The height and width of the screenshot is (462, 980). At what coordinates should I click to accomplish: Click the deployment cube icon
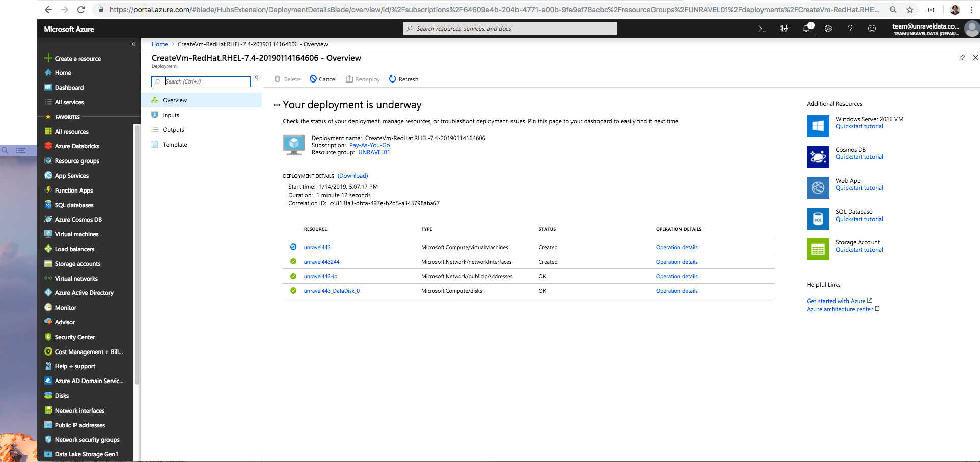click(294, 145)
